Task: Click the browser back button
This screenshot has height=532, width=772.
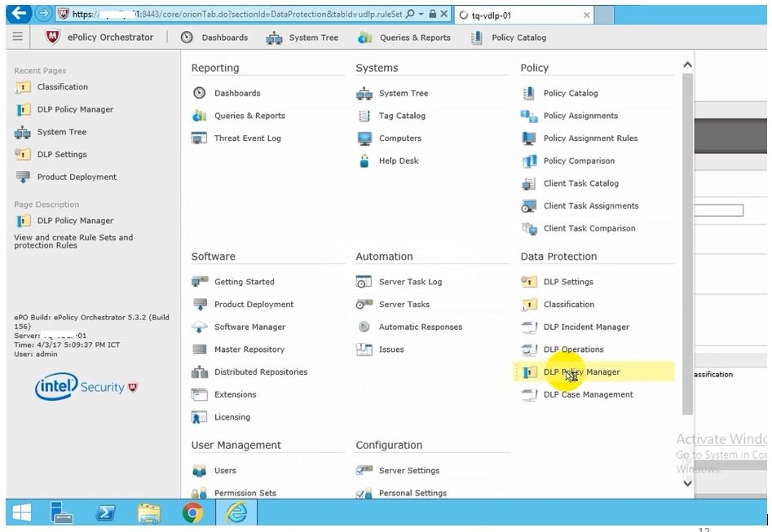Action: click(20, 14)
